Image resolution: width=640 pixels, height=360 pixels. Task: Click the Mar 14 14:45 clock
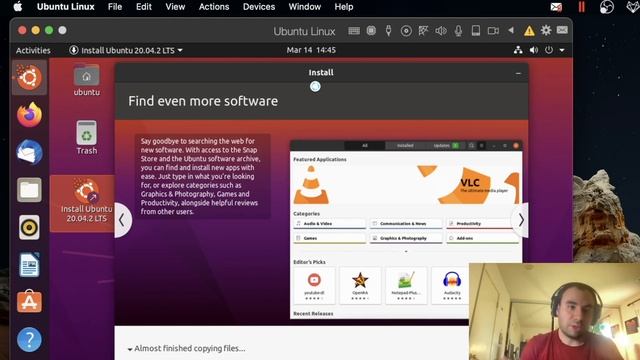click(311, 50)
